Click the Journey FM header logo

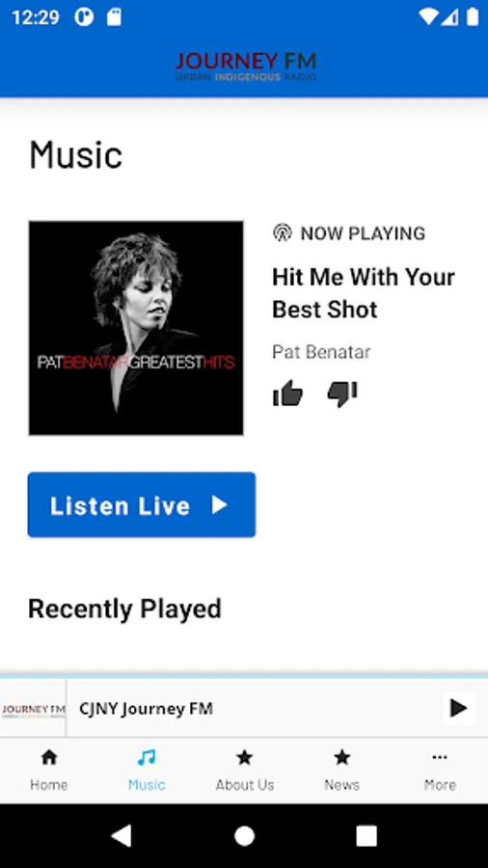pos(246,67)
